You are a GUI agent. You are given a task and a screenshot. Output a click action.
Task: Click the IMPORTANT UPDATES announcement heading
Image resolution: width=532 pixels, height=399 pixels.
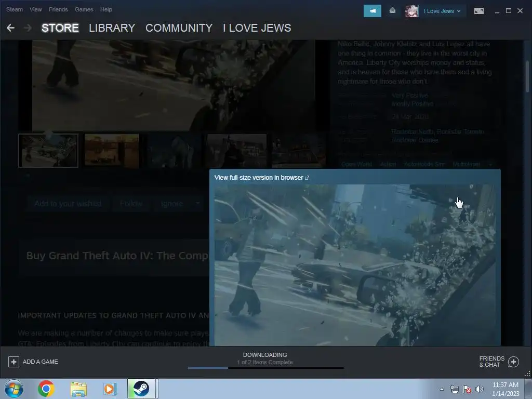113,315
